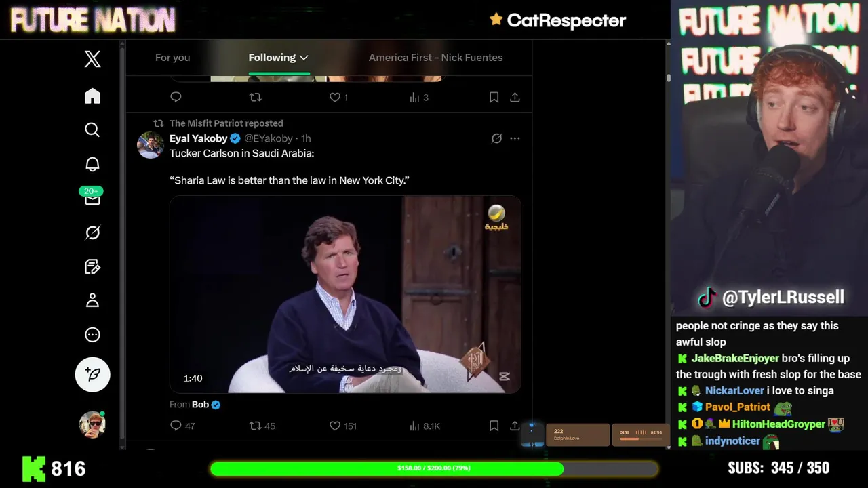The image size is (868, 488).
Task: Click NickarLover username in chat
Action: point(734,390)
